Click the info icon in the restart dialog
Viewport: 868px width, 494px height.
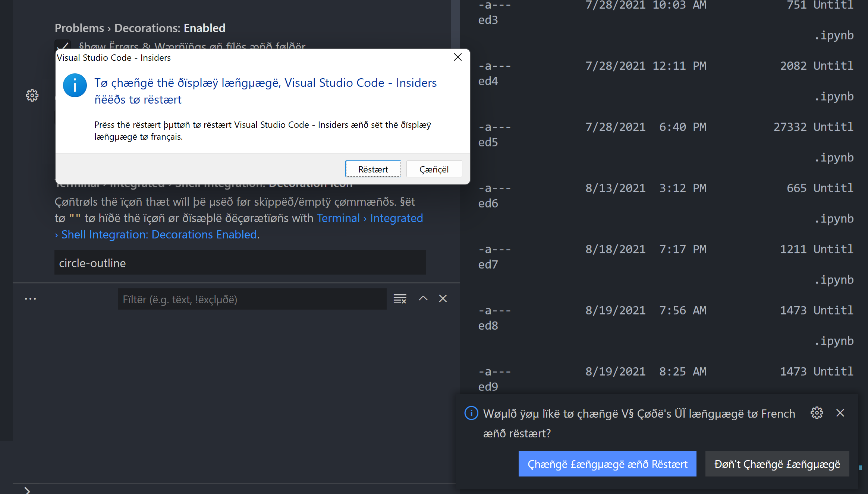pos(75,85)
